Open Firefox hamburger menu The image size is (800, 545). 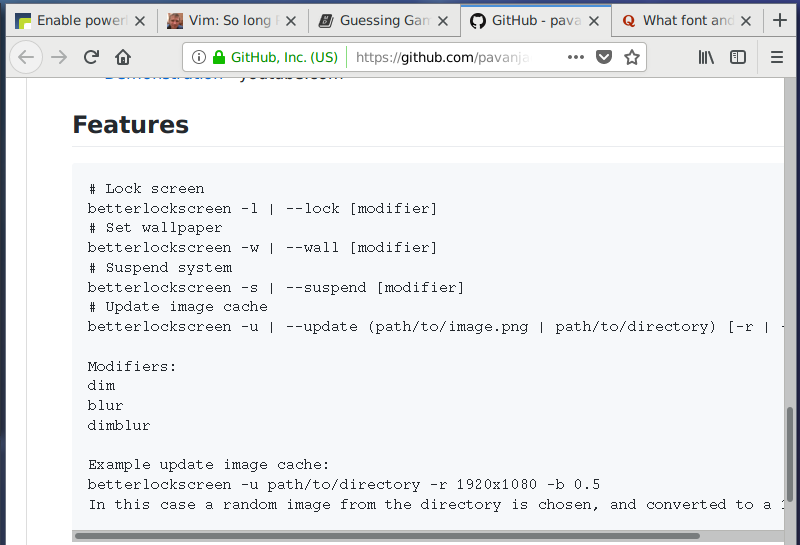[x=777, y=57]
